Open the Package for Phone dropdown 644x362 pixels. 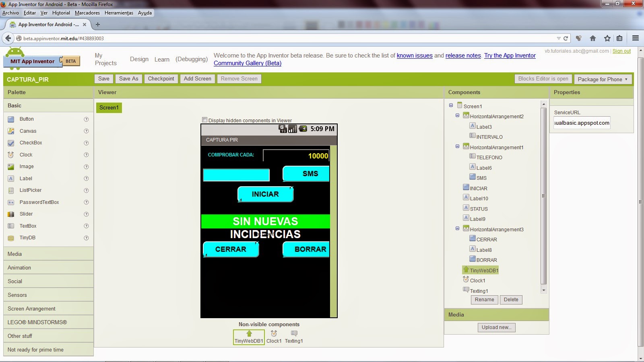(603, 79)
